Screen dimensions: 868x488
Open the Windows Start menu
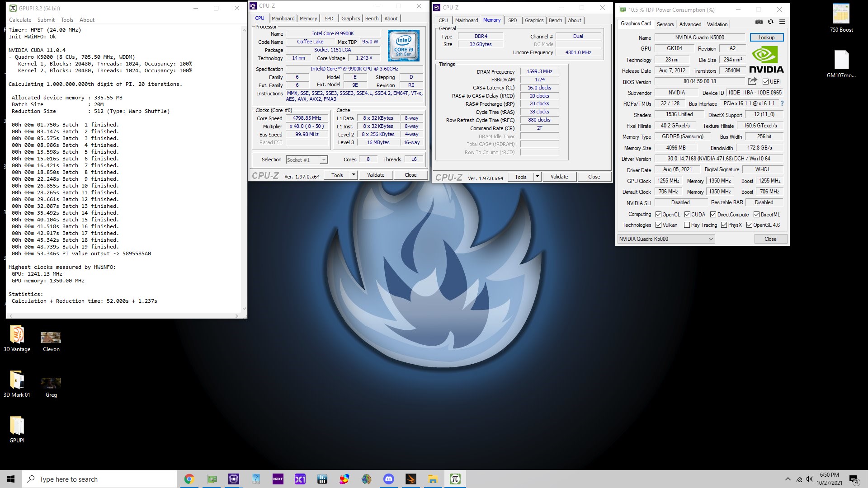tap(11, 479)
